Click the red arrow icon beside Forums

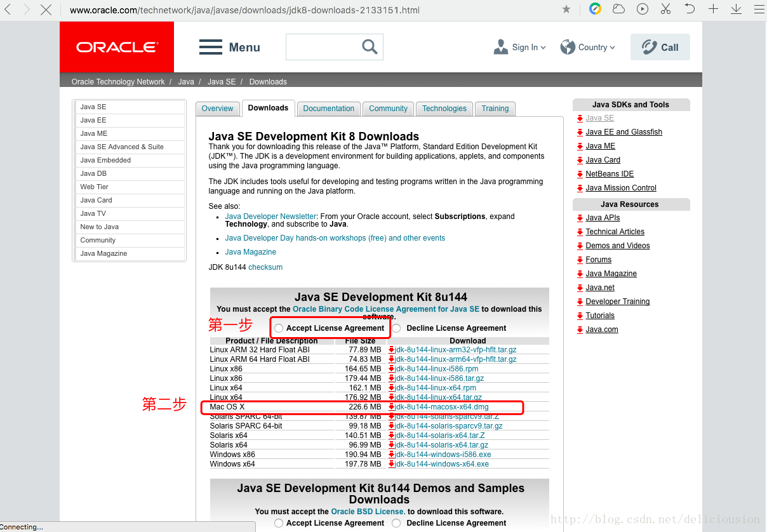580,260
